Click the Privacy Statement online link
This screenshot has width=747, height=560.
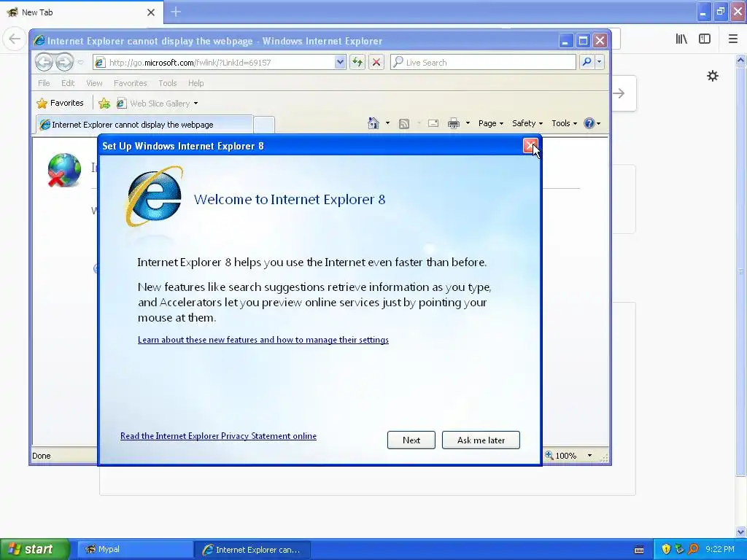pyautogui.click(x=218, y=436)
